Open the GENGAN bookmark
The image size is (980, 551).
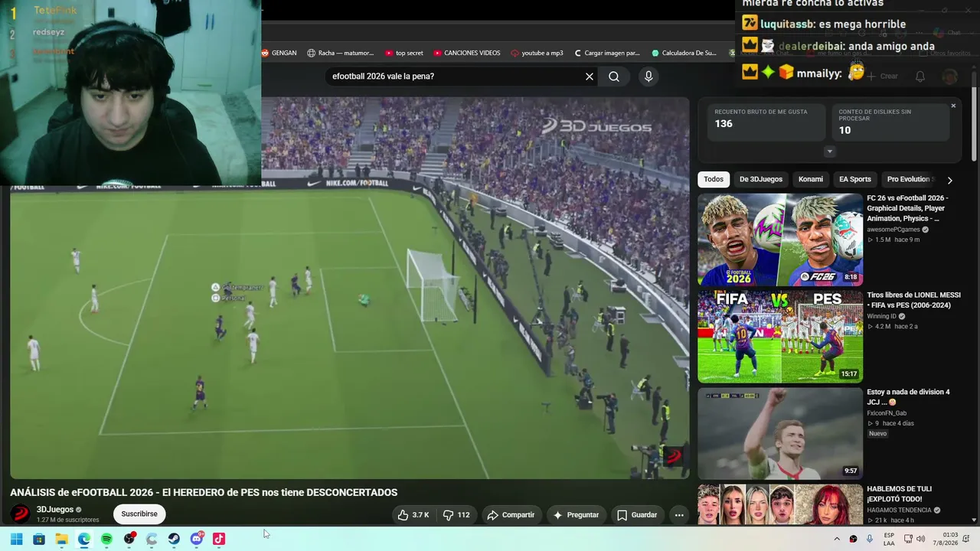tap(279, 53)
